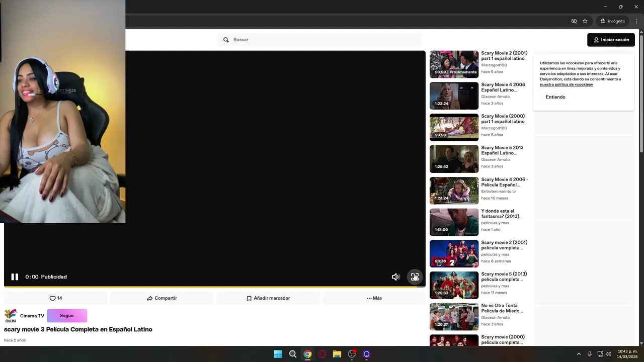Open the Incógnito profile indicator

[612, 21]
